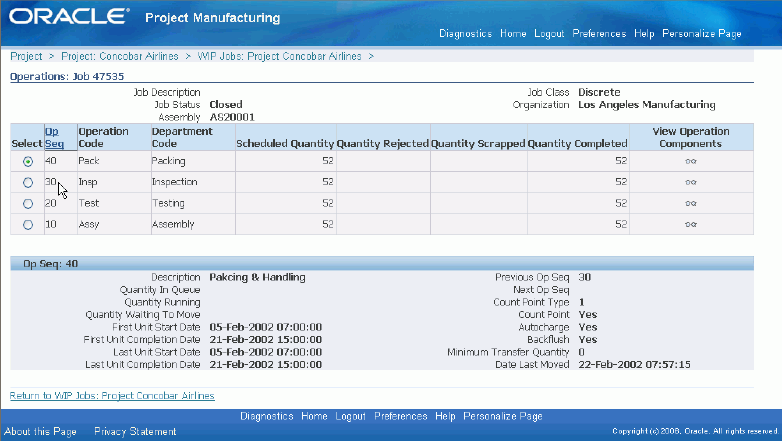
Task: Open Project breadcrumb link
Action: (26, 56)
